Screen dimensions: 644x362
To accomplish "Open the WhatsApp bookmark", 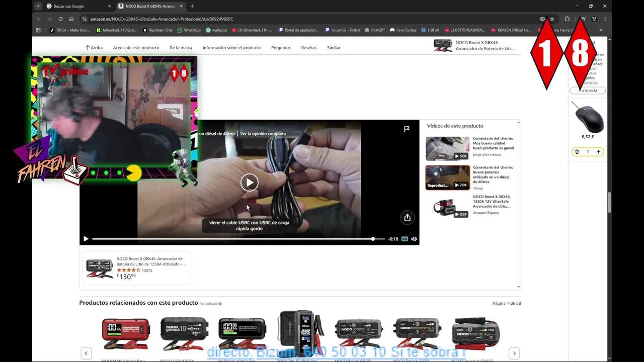I will 189,30.
